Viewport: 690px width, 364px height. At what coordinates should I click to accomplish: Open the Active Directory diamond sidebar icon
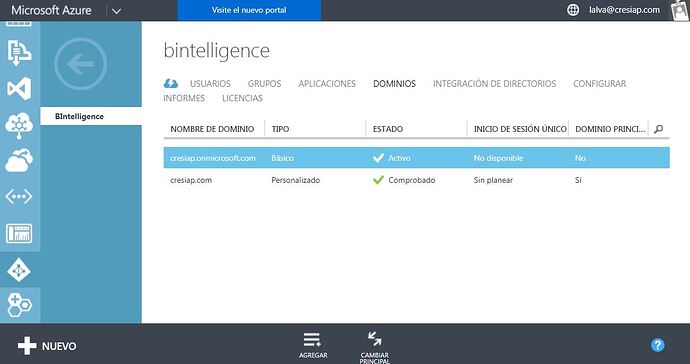(x=19, y=270)
